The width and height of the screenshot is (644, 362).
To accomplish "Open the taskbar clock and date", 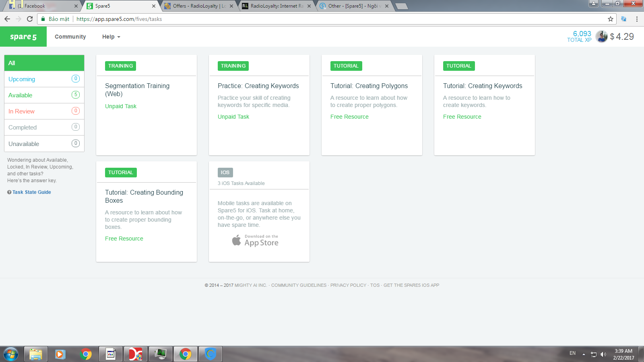I will tap(623, 354).
